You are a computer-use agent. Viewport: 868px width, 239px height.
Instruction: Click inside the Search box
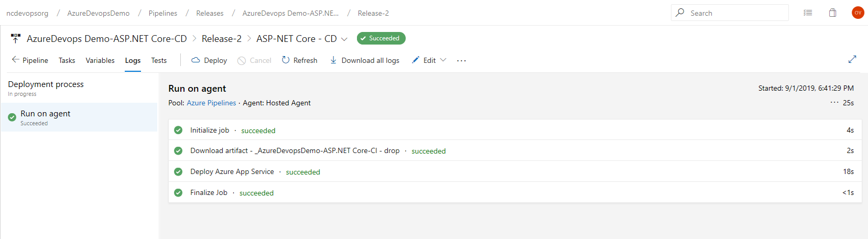click(x=730, y=13)
